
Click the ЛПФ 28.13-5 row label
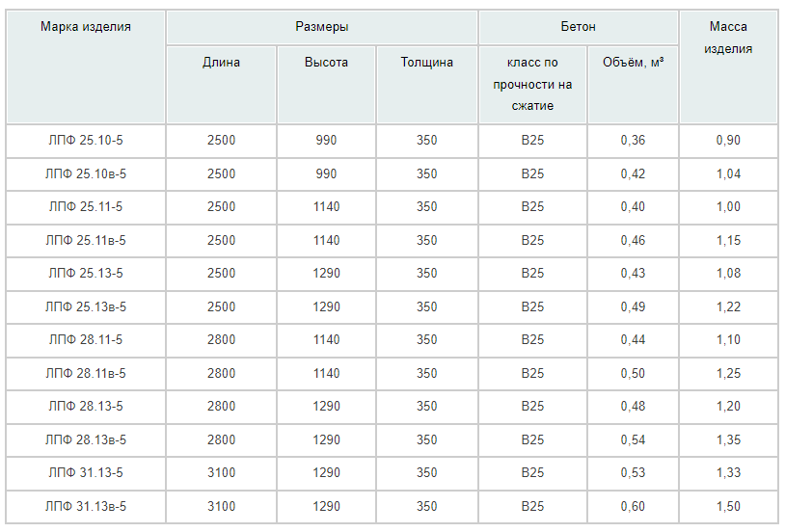pyautogui.click(x=86, y=407)
